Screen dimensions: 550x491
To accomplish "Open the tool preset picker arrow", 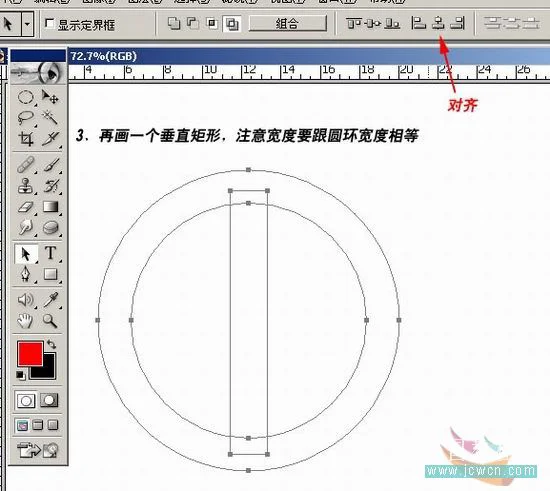I will click(27, 24).
